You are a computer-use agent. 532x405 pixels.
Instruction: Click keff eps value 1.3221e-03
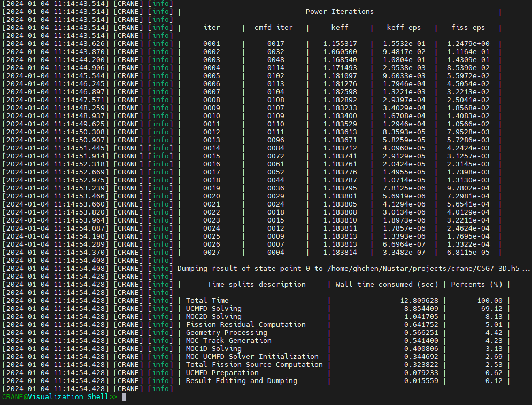404,92
